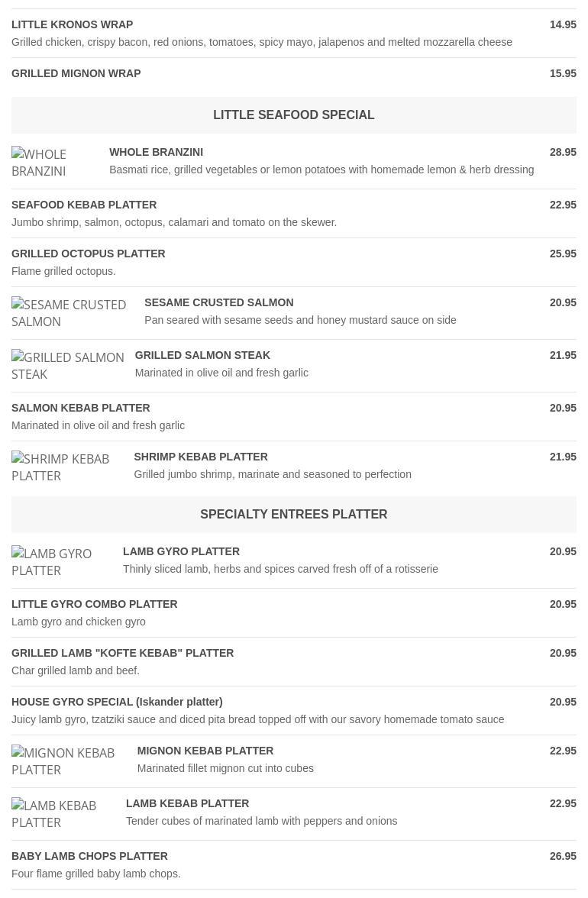Image resolution: width=588 pixels, height=898 pixels.
Task: Click Grilled Lamb "Kofte Kebab" Platter title
Action: [123, 654]
